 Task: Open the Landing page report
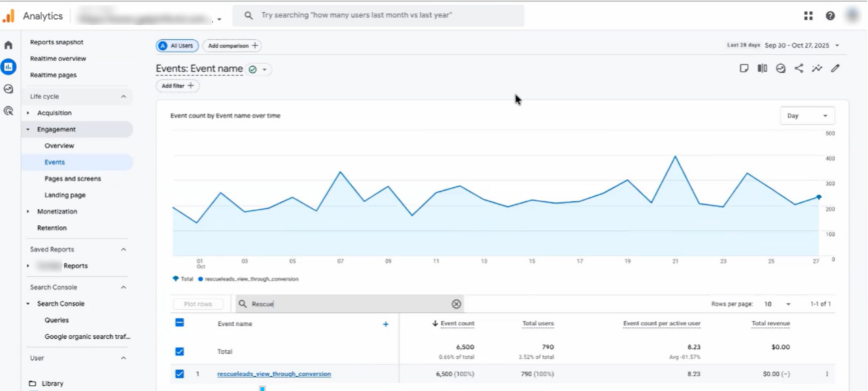pyautogui.click(x=65, y=195)
